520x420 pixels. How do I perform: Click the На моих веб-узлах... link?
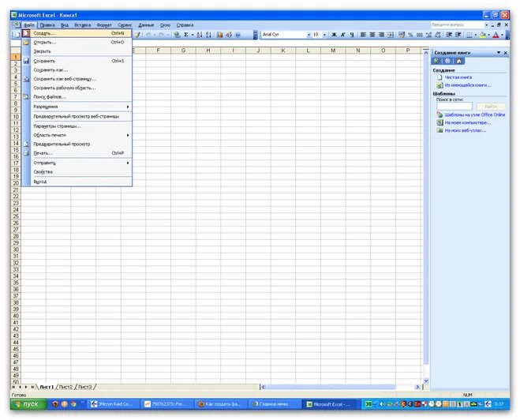point(466,131)
